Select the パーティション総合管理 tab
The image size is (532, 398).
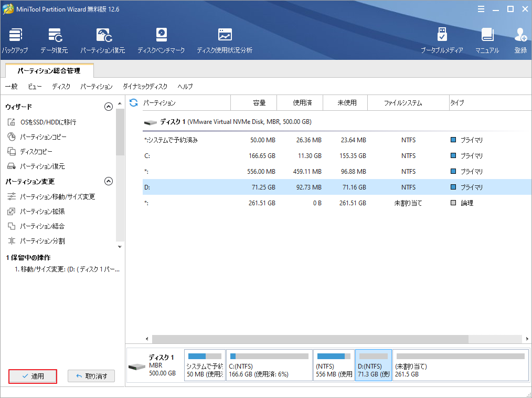tap(49, 71)
